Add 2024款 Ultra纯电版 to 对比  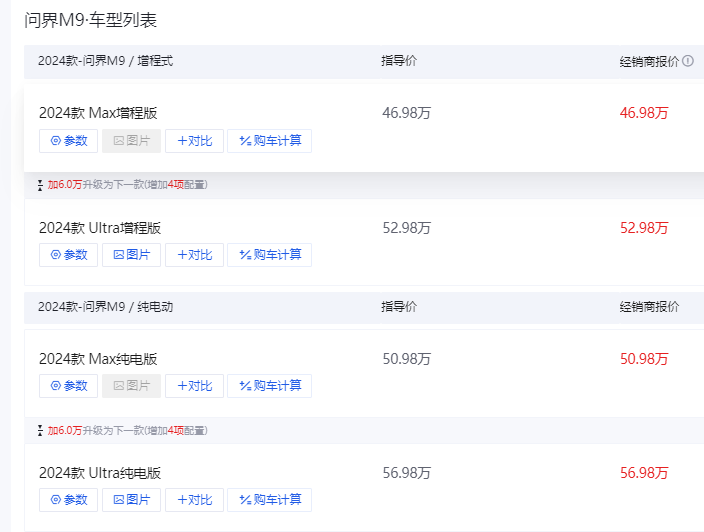pos(194,500)
